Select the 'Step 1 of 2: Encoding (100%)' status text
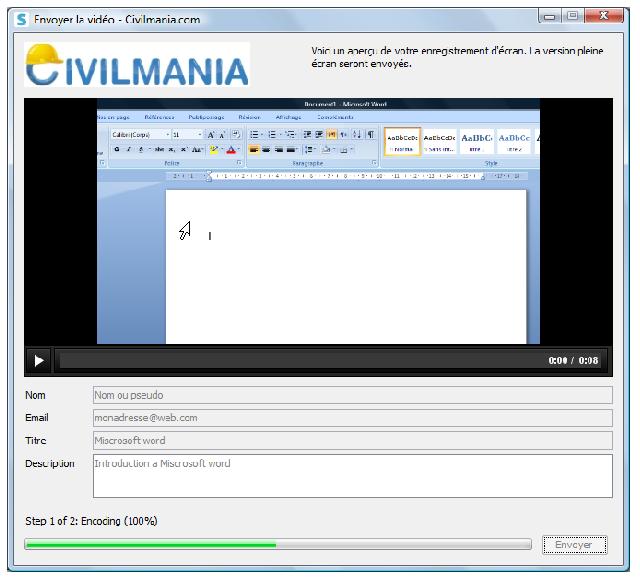Viewport: 640px width, 580px height. 91,521
